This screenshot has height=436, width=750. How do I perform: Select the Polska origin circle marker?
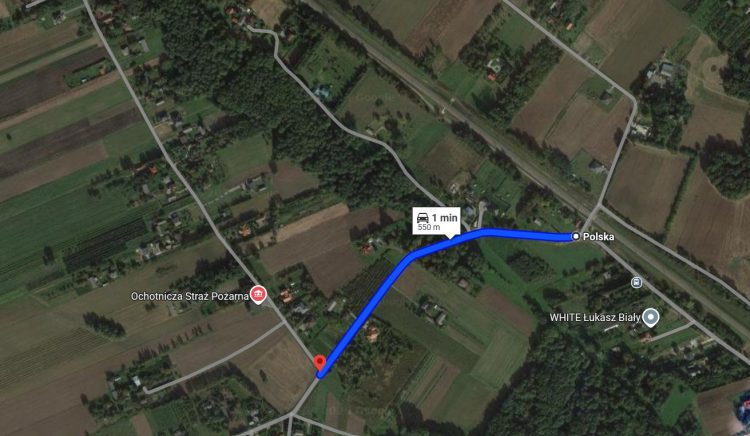click(576, 236)
